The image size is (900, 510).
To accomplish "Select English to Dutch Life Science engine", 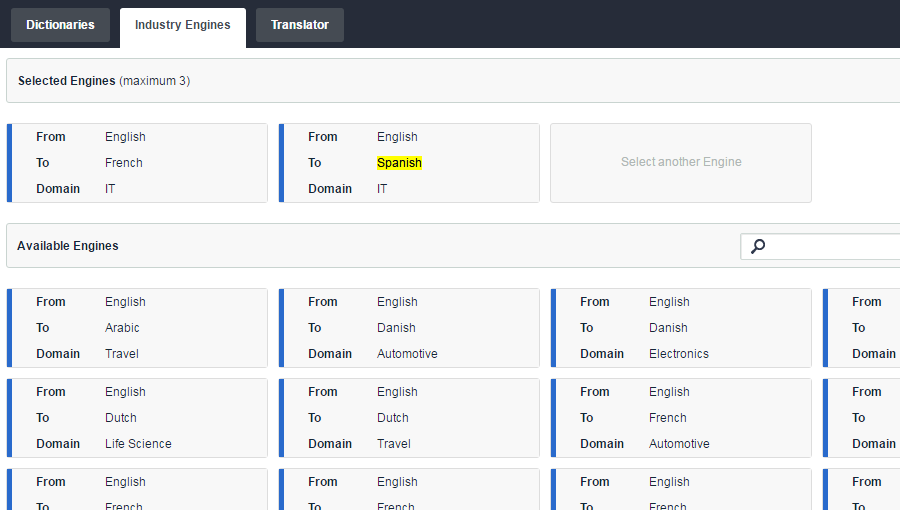I will [x=137, y=418].
